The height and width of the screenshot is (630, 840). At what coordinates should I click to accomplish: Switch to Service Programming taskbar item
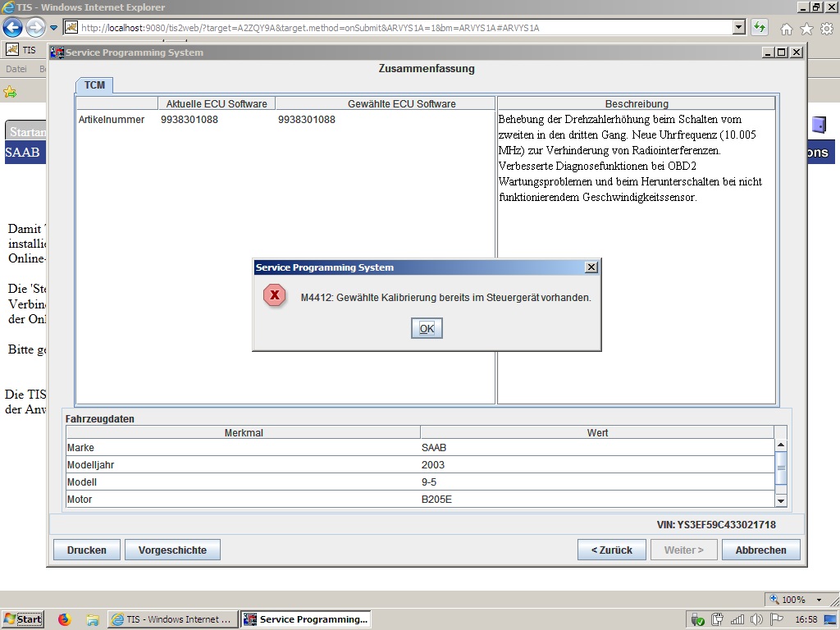[306, 619]
